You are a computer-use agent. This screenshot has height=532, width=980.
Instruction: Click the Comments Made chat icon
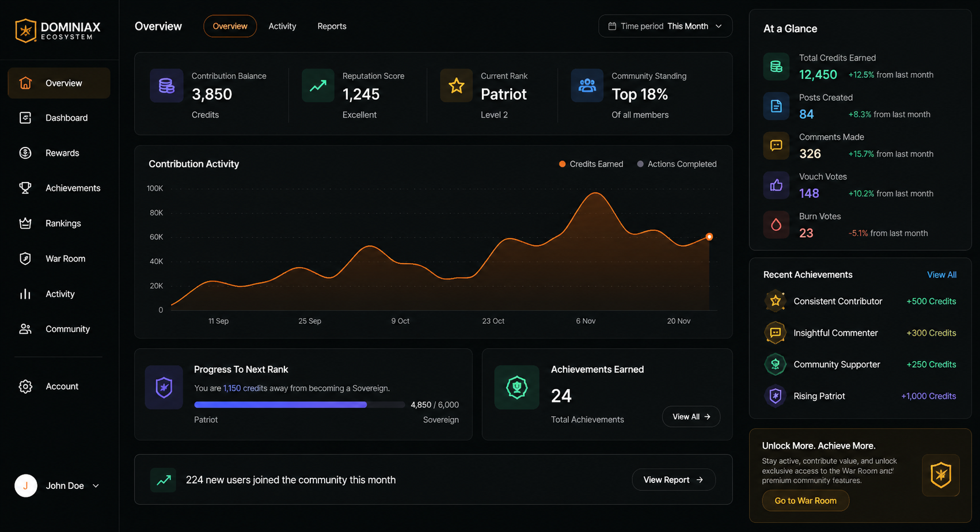(776, 146)
